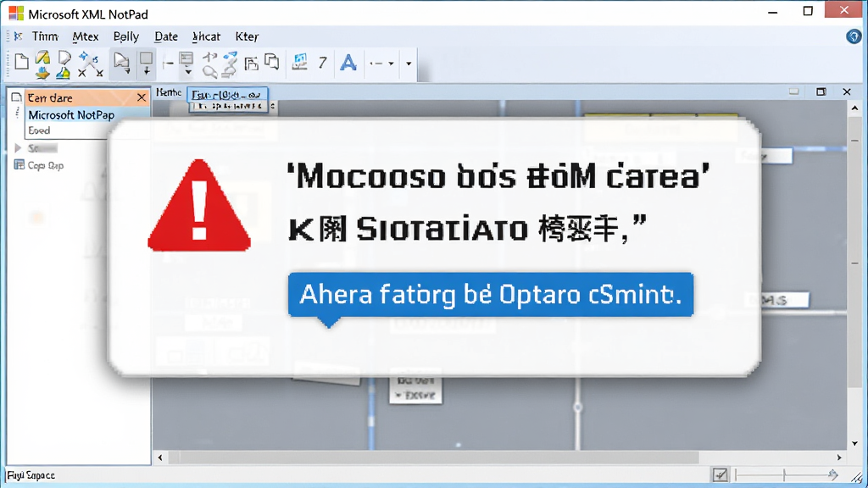Click the flagged page icon with arrow
The image size is (868, 488).
[121, 63]
